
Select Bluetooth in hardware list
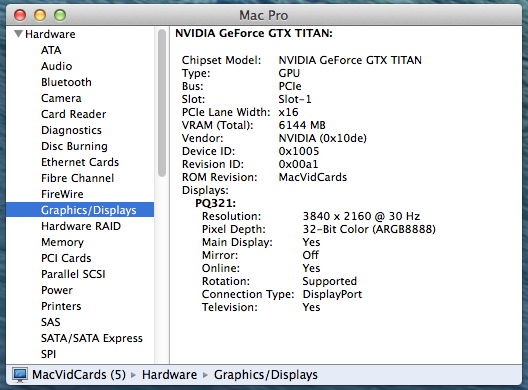tap(66, 82)
